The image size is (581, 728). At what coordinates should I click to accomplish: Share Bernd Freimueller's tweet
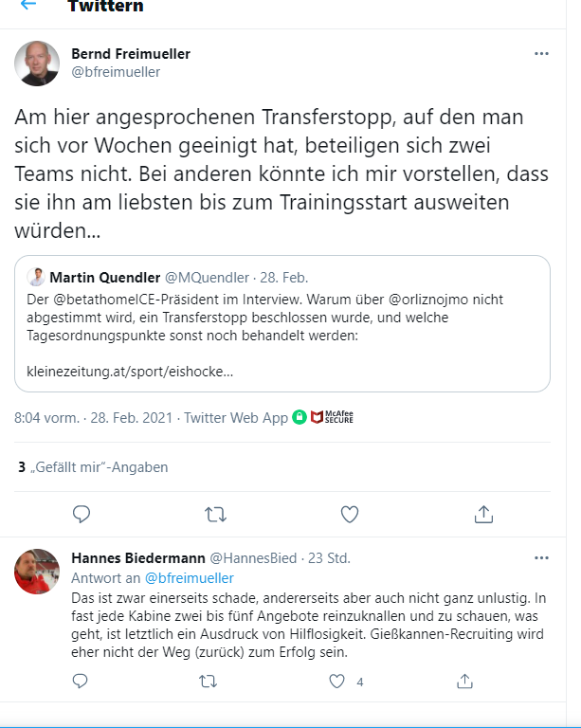click(483, 514)
